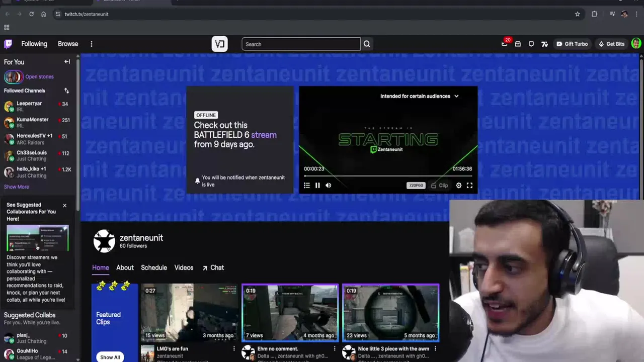Bookmark this page with the star icon
Image resolution: width=644 pixels, height=362 pixels.
pos(578,14)
